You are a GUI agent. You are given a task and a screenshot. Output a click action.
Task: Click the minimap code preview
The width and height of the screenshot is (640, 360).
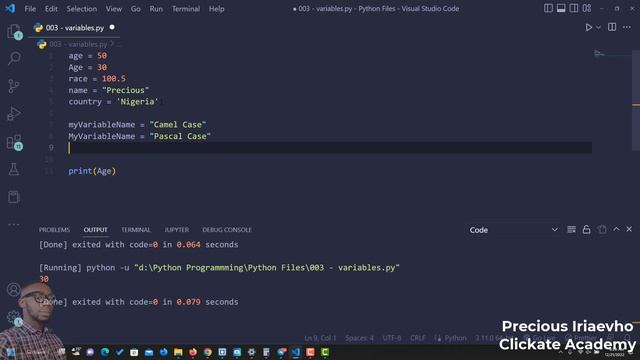(599, 53)
